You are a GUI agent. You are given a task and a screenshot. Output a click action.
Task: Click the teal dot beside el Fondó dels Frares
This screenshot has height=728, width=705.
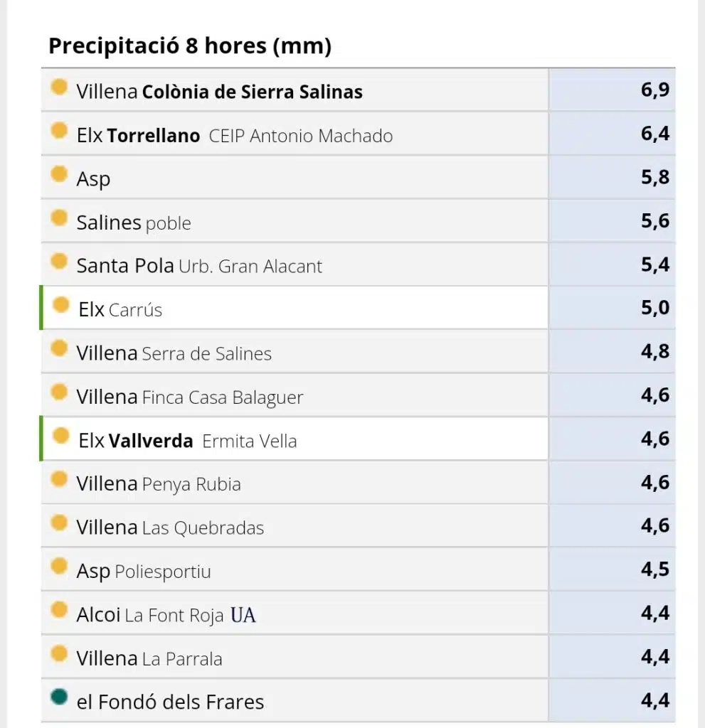pyautogui.click(x=59, y=697)
